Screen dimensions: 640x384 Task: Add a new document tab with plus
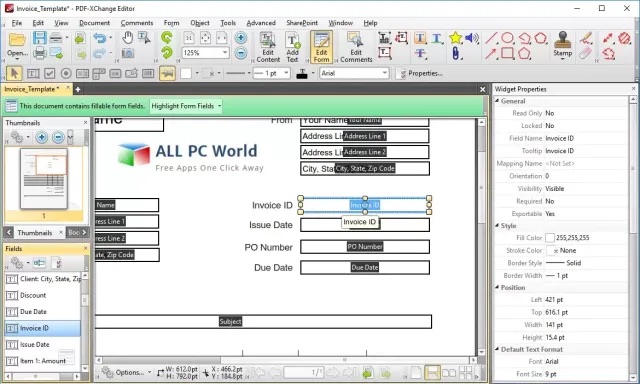(78, 89)
